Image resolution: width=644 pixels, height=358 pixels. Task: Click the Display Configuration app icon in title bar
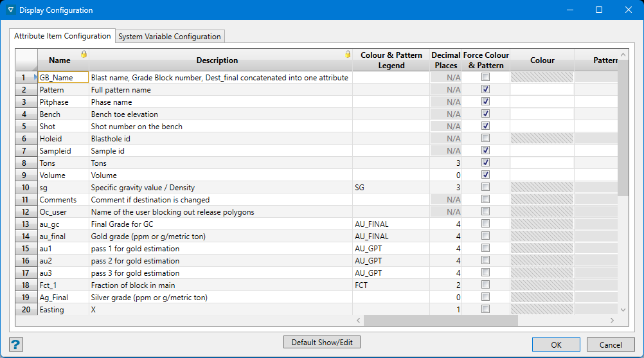(10, 10)
